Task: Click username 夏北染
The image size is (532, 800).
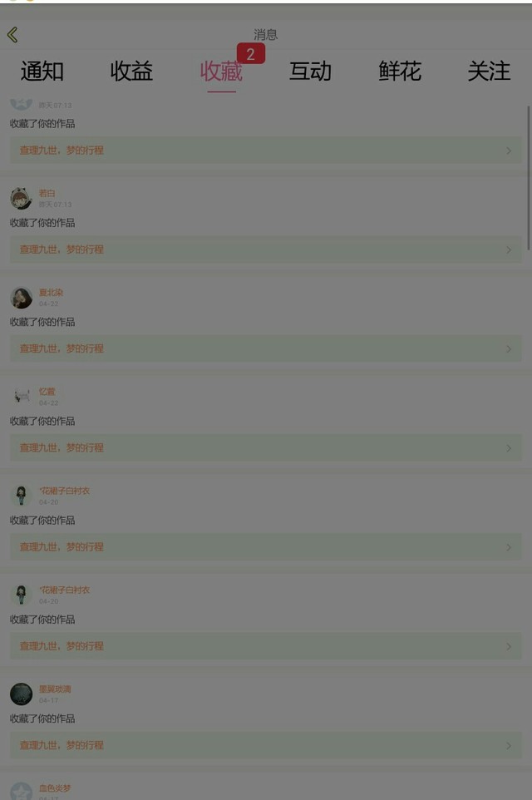Action: 51,293
